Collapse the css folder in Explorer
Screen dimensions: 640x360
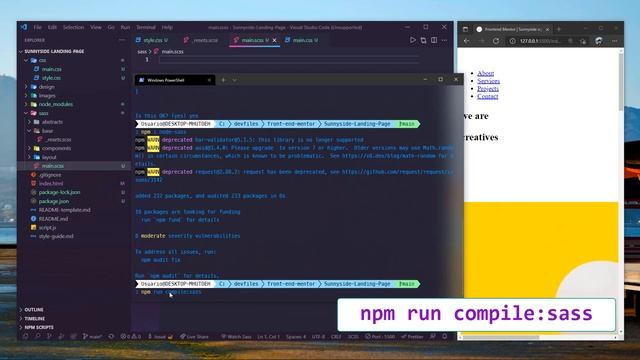(x=42, y=60)
